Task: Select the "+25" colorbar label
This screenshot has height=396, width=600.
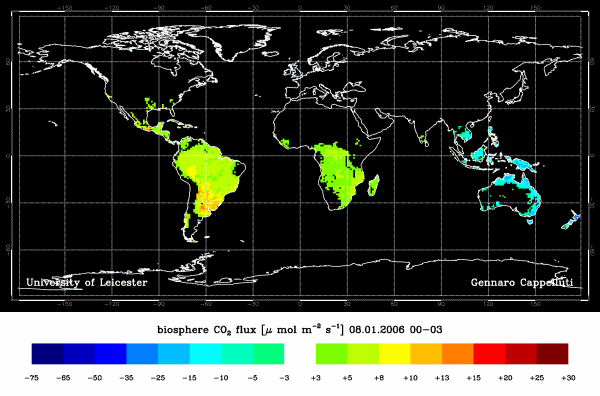Action: 536,378
